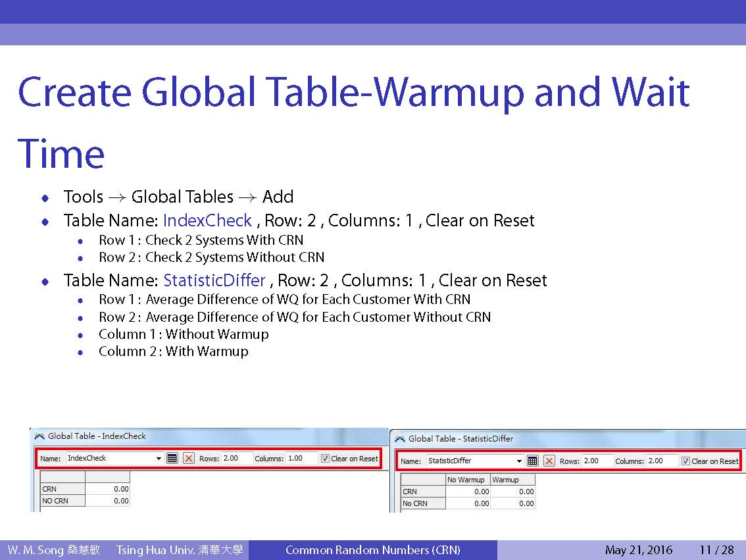
Task: Click the Rows field in StatisticDiffer window
Action: coord(597,461)
